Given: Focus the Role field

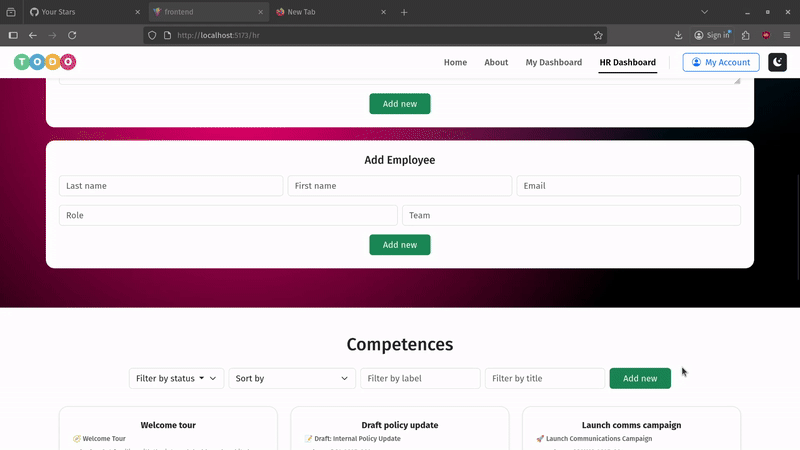Looking at the screenshot, I should point(228,215).
